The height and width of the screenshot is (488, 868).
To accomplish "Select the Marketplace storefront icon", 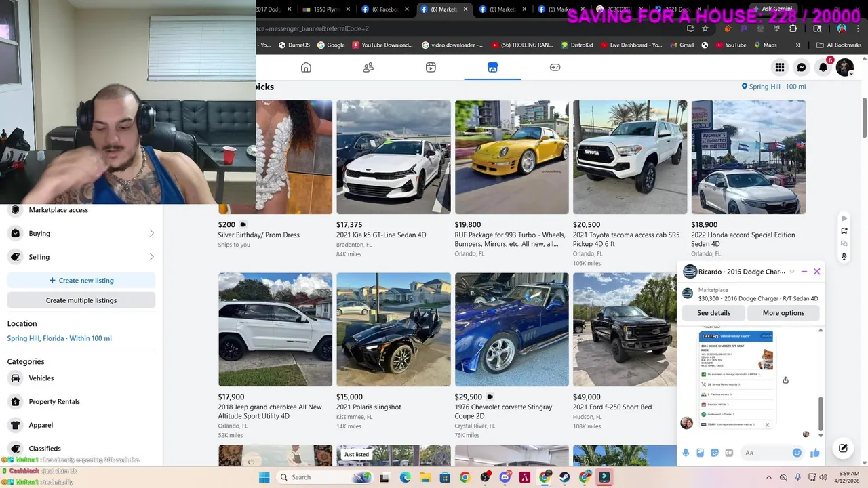I will (493, 67).
